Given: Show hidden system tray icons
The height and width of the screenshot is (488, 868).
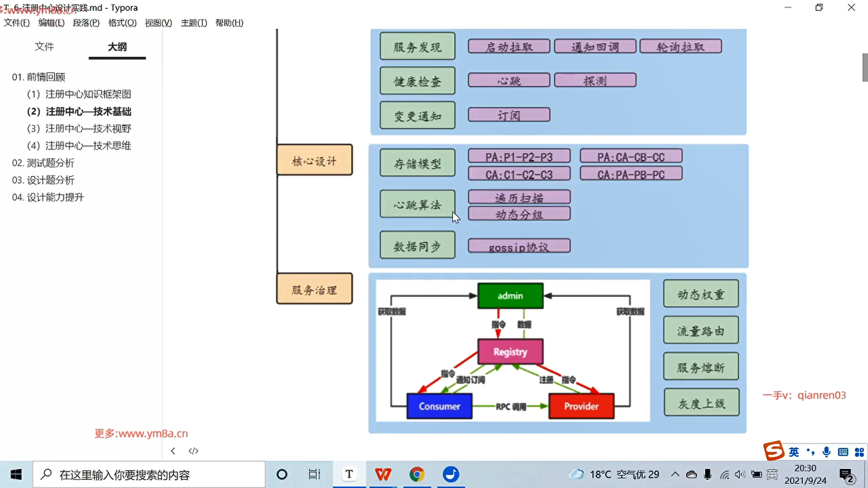Looking at the screenshot, I should pyautogui.click(x=675, y=474).
